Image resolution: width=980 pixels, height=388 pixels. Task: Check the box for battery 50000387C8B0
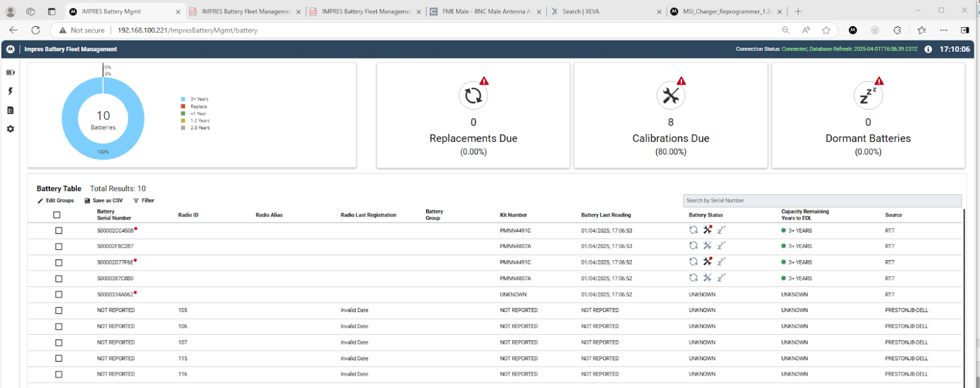pos(59,279)
